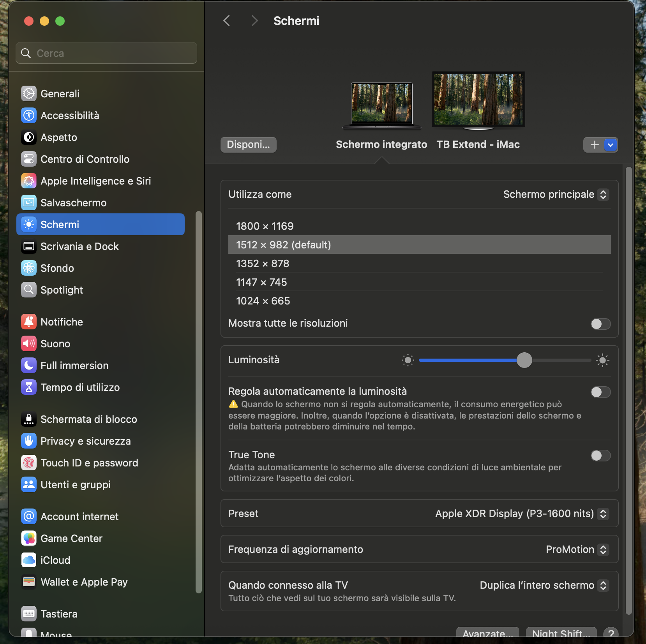This screenshot has width=646, height=644.
Task: Click the right pane vertical scrollbar
Action: coord(628,390)
